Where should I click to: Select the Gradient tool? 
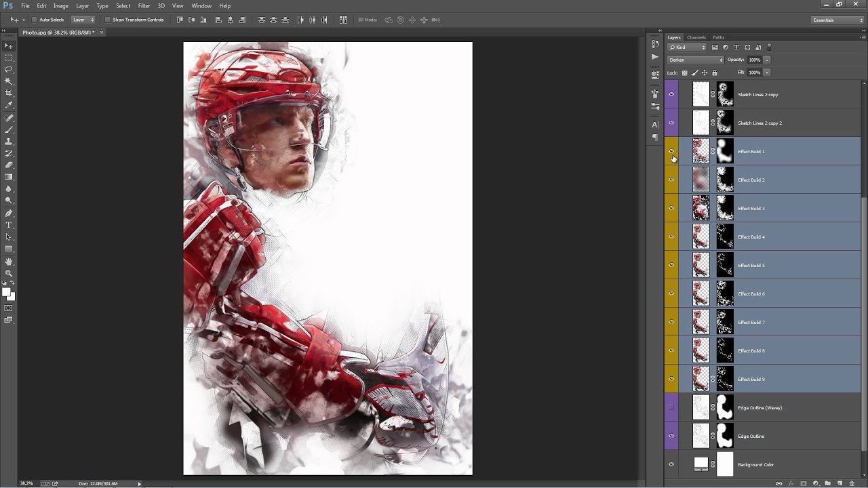tap(9, 177)
